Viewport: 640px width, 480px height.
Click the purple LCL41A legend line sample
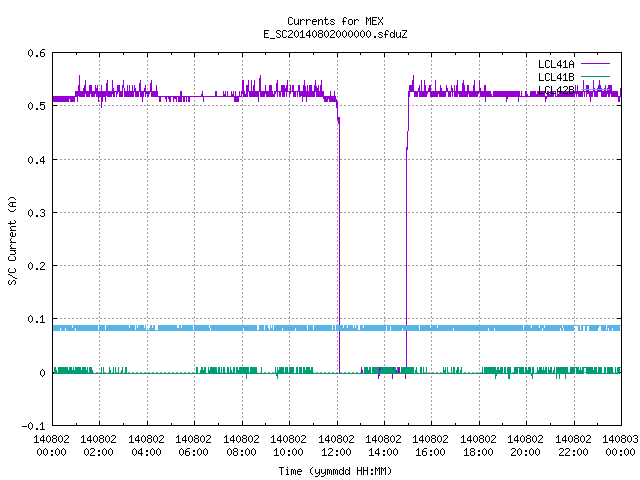coord(595,64)
